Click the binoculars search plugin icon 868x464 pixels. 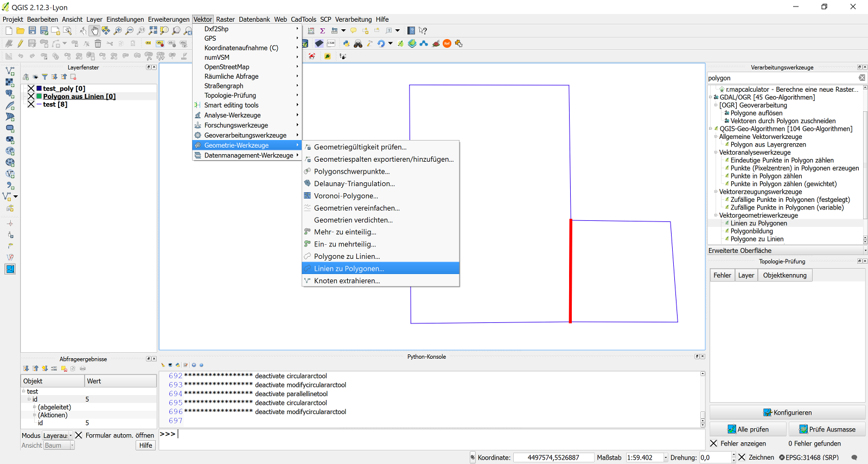[x=358, y=43]
